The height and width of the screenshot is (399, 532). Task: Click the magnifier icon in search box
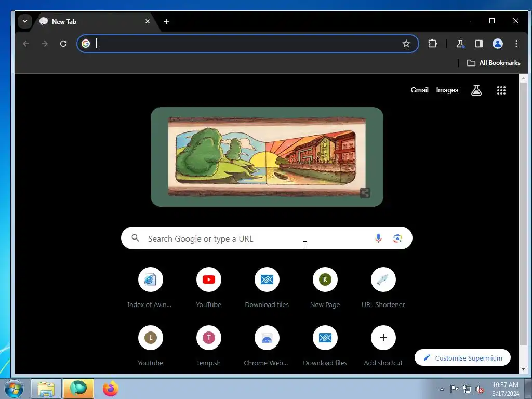tap(136, 238)
